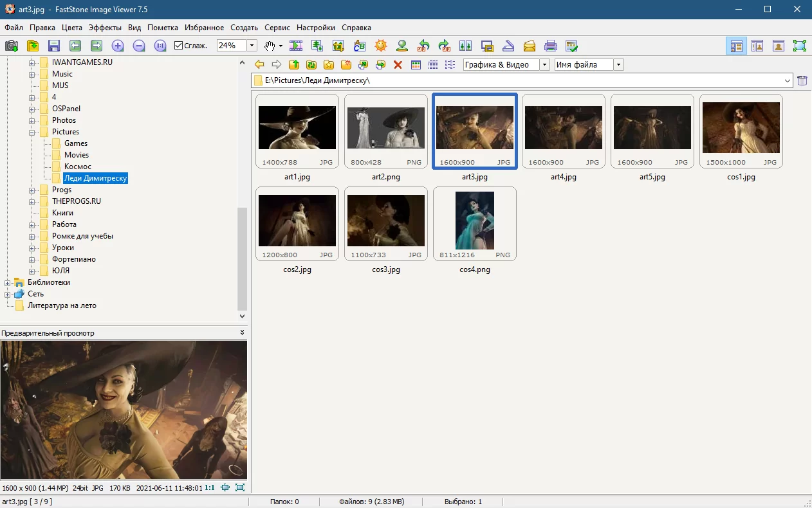Switch to details list view mode
The image size is (812, 508).
coord(433,64)
